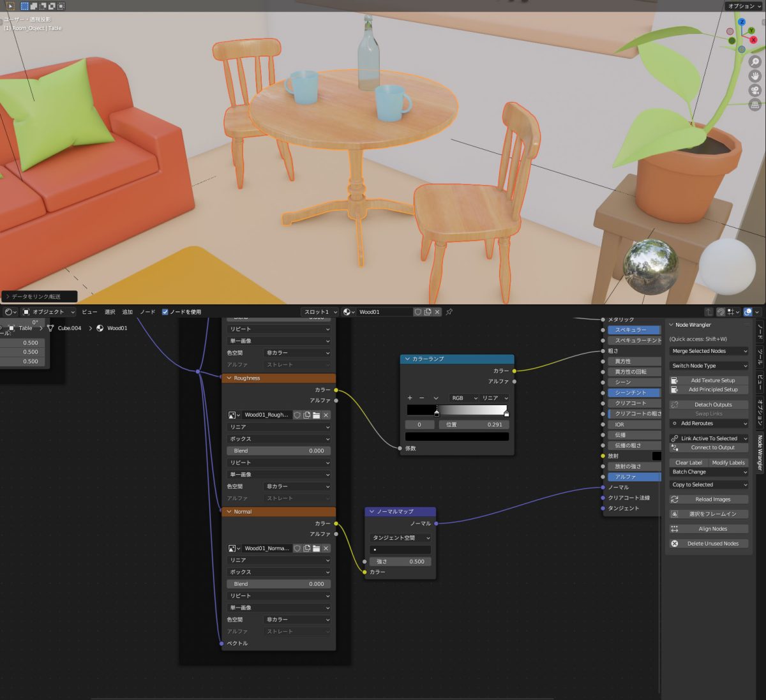Switch to the ツール sidebar tab
The image size is (766, 700).
(x=760, y=356)
